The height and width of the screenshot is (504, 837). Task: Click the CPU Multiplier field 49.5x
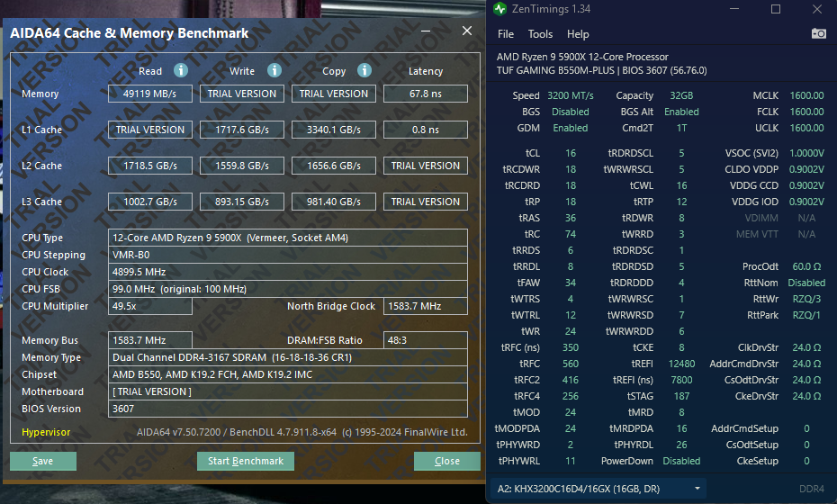click(x=150, y=306)
